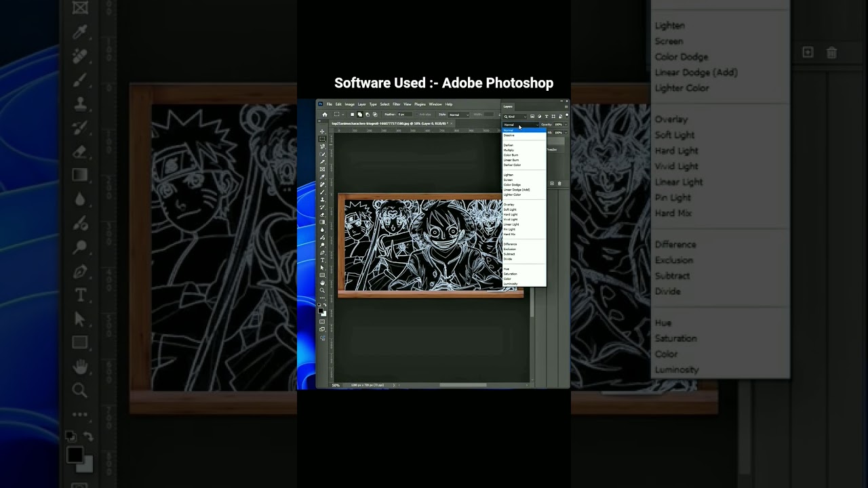Click the Opacity value field
Screen dimensions: 868x488
(558, 125)
